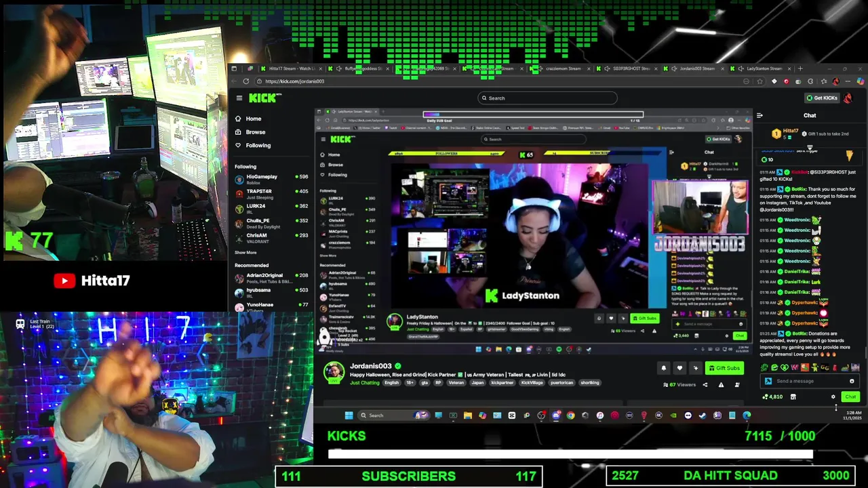Open chat settings gear icon

[833, 397]
